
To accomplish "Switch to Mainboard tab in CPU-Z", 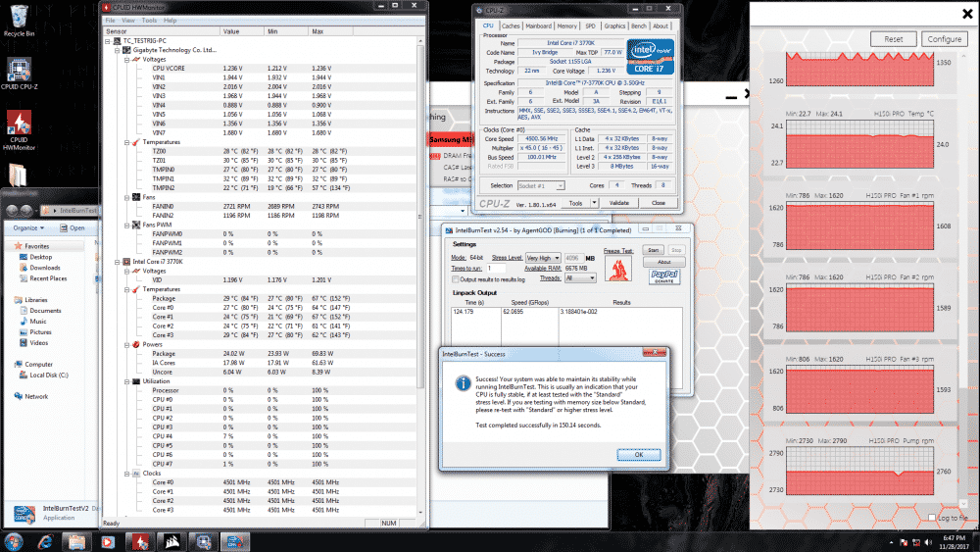I will tap(538, 26).
